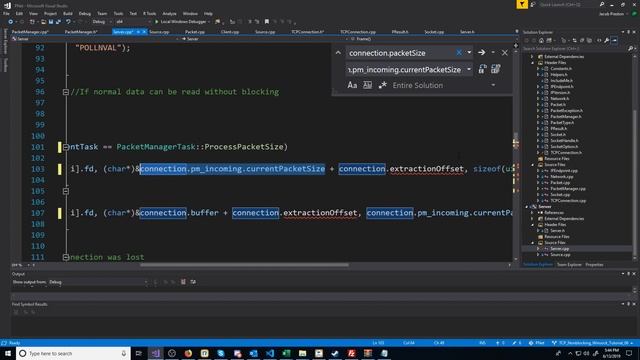Toggle Show All Files in Solution Explorer
Viewport: 640px width, 360px height.
589,40
